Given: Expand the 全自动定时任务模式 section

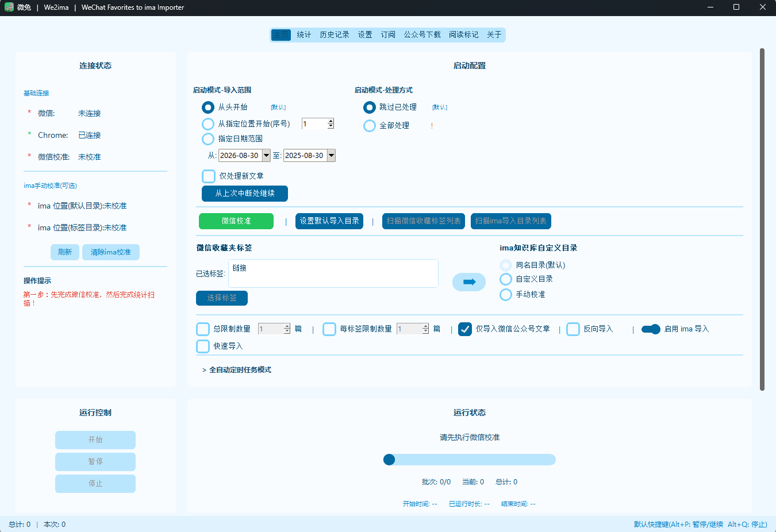Looking at the screenshot, I should (237, 370).
